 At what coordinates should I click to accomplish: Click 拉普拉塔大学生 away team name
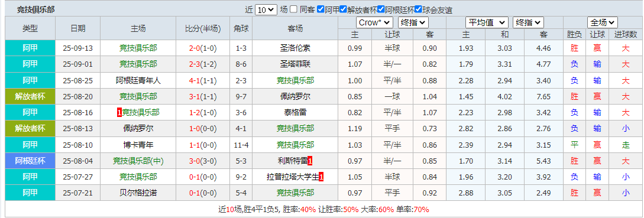(x=292, y=177)
